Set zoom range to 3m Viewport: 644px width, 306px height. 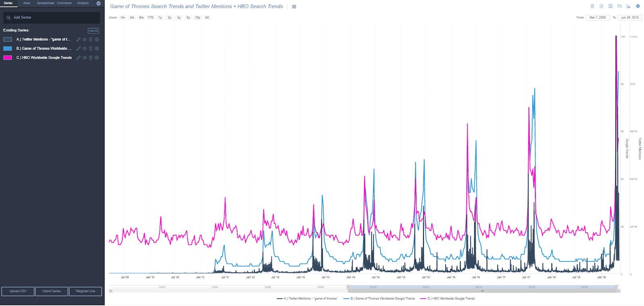132,18
